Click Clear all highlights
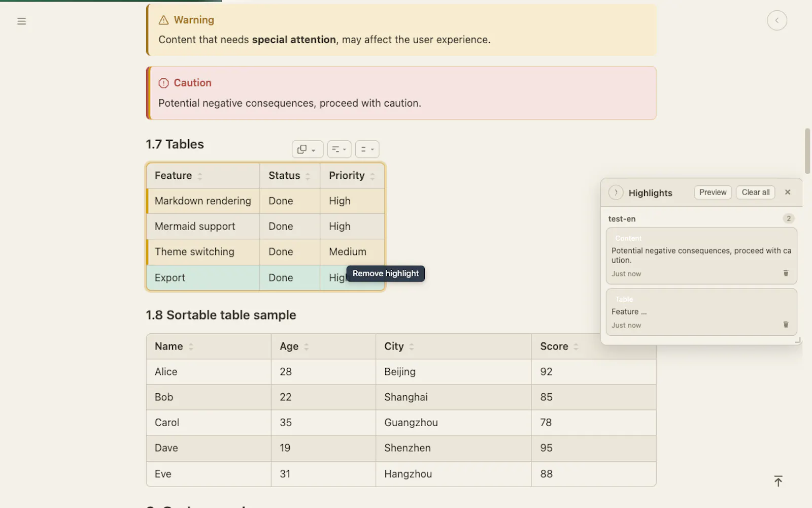The image size is (812, 508). coord(755,193)
